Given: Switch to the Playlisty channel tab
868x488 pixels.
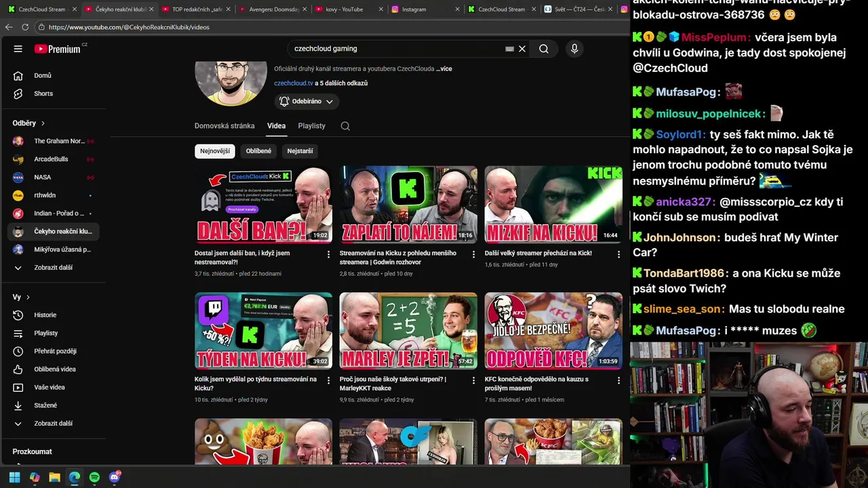Looking at the screenshot, I should (x=312, y=126).
